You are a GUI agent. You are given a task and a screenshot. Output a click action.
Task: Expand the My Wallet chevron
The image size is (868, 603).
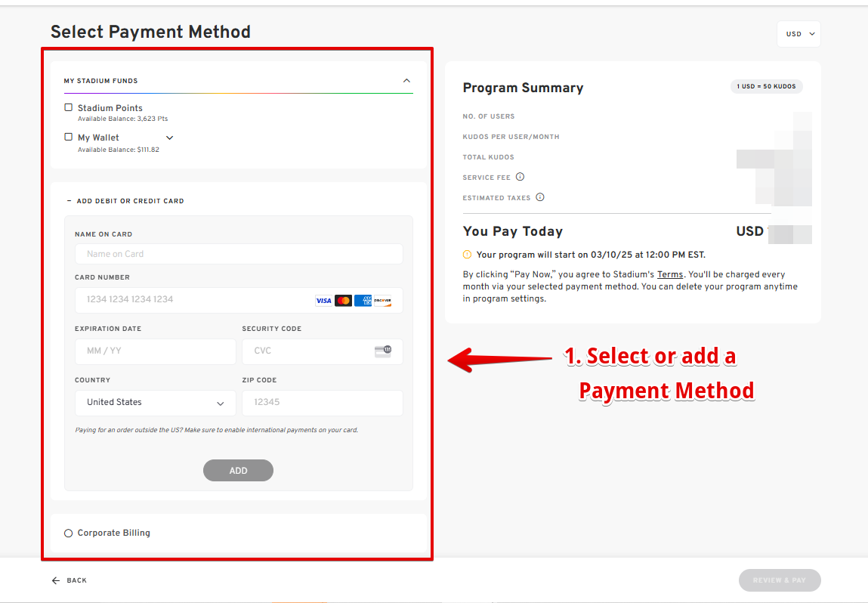[x=169, y=138]
